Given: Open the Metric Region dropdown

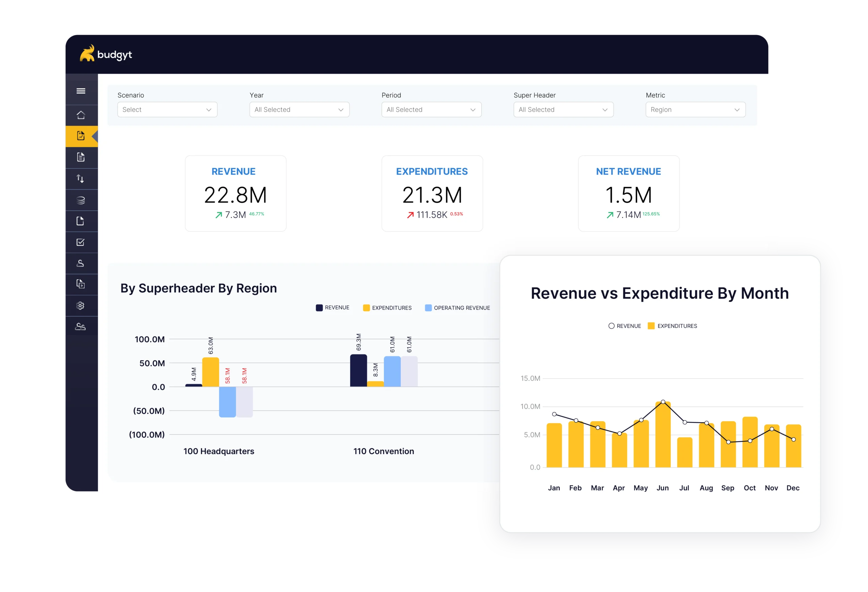Looking at the screenshot, I should click(695, 110).
